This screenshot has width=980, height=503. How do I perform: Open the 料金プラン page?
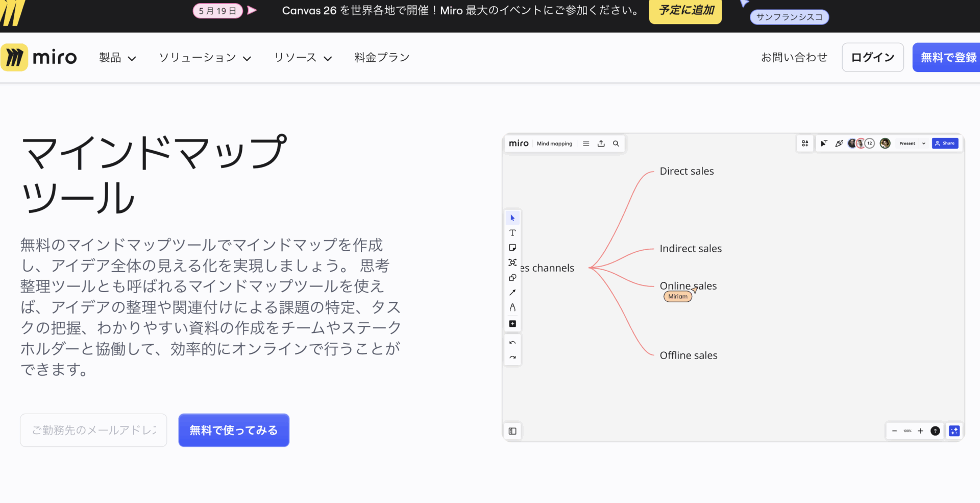[x=382, y=58]
